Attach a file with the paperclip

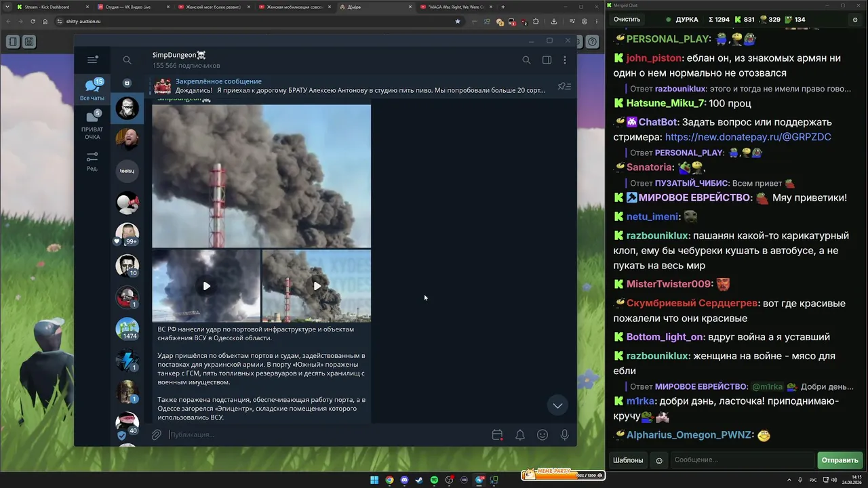(x=157, y=434)
